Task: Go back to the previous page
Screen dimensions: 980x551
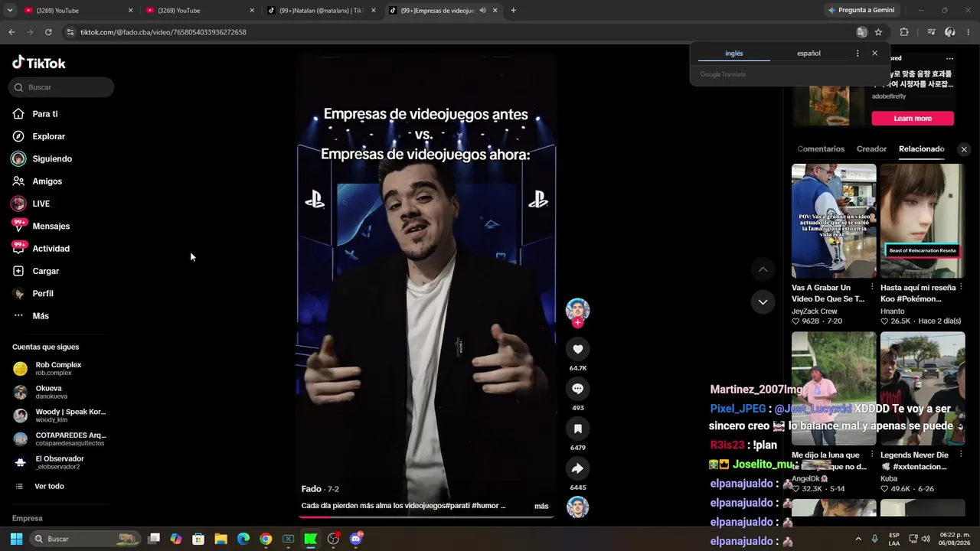Action: [x=11, y=32]
